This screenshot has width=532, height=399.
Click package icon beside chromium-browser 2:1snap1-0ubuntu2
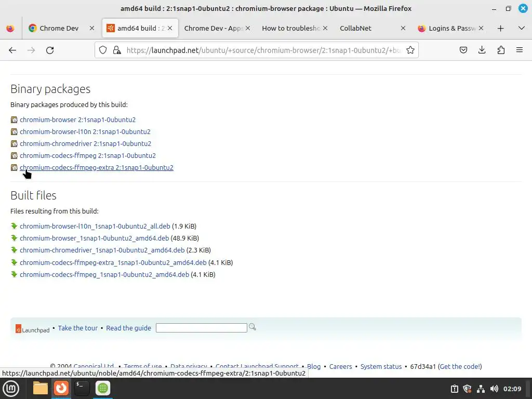click(x=14, y=120)
